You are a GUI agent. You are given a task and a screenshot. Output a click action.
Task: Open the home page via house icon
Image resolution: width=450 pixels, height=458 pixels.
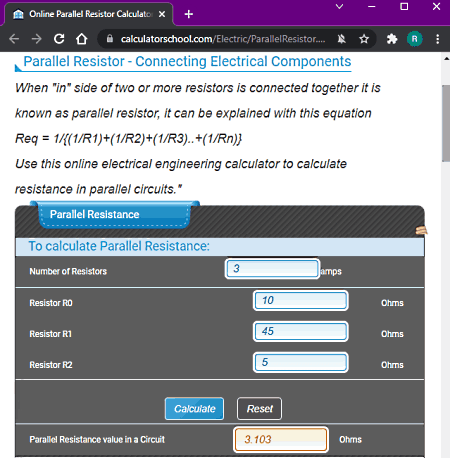pyautogui.click(x=82, y=39)
